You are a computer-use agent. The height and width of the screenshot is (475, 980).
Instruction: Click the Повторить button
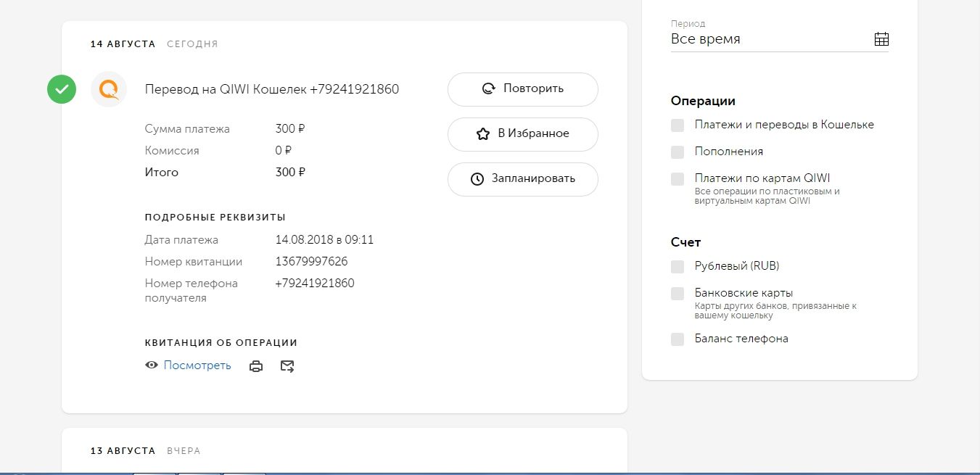coord(522,89)
